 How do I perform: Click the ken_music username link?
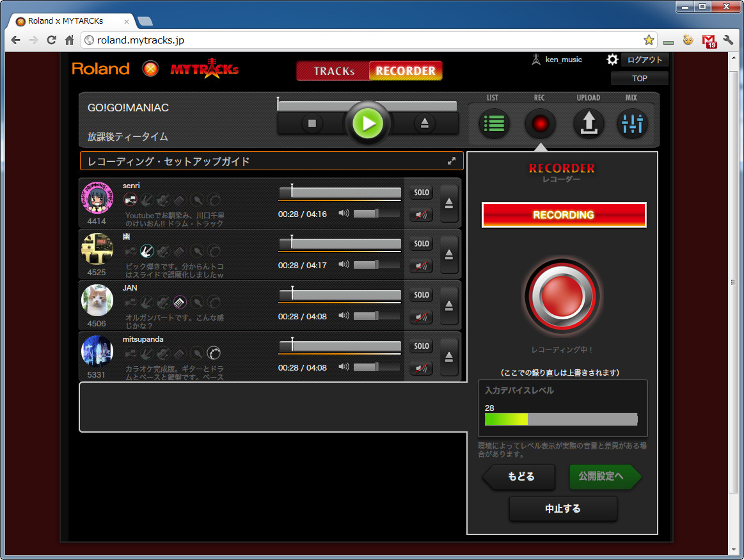[564, 60]
